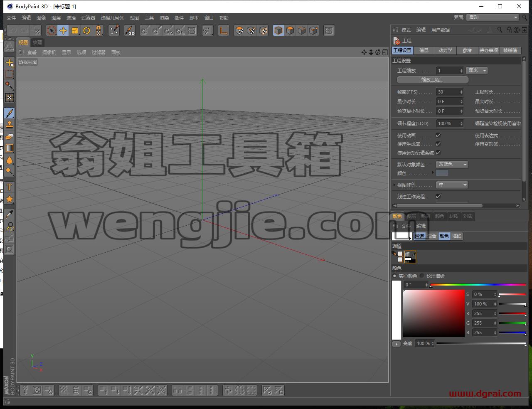Toggle the 使用生成器 checkbox
This screenshot has height=409, width=532.
tap(438, 144)
